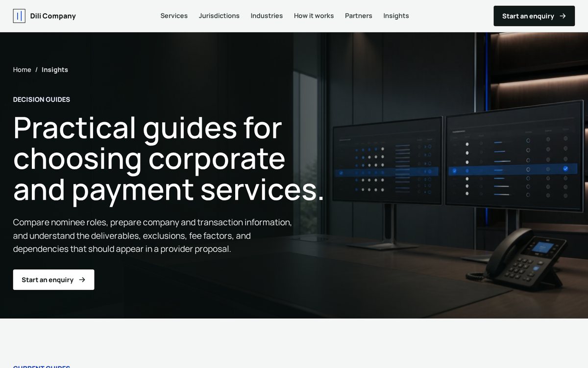
Task: Select Insights in the top navigation
Action: pyautogui.click(x=396, y=16)
